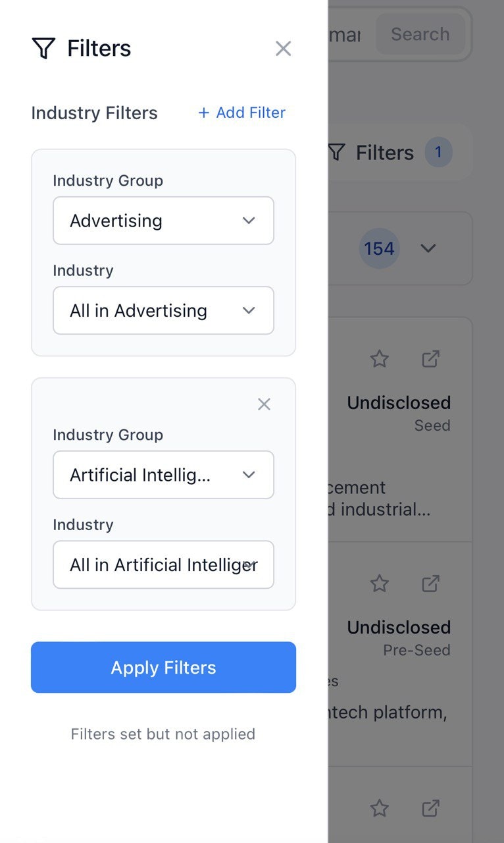
Task: Click the funnel icon beside Filters heading
Action: [x=43, y=48]
